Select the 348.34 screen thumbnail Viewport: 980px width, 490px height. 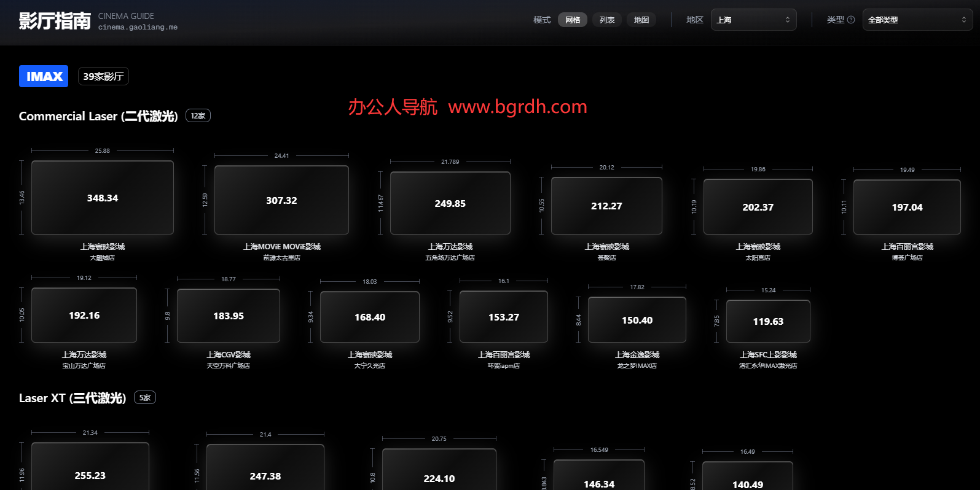pyautogui.click(x=103, y=198)
